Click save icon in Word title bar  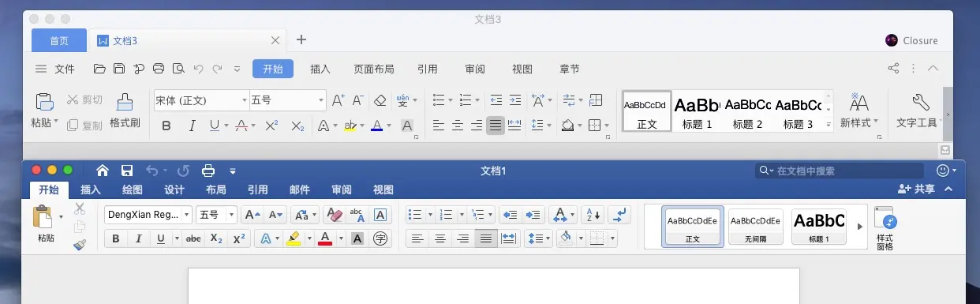pos(126,170)
